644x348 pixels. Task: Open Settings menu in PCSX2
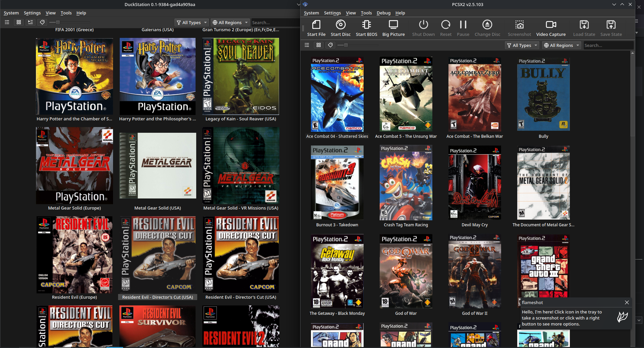(x=332, y=13)
